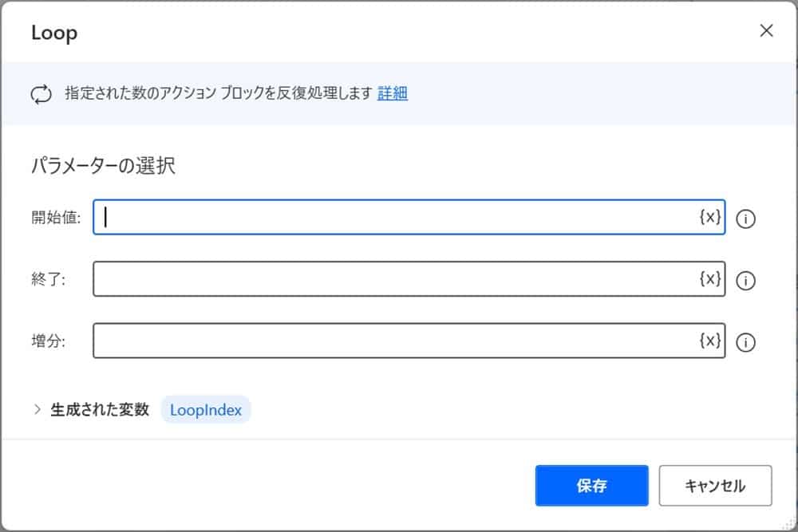Open the variable picker {x} for 増分
798x532 pixels.
click(x=709, y=341)
